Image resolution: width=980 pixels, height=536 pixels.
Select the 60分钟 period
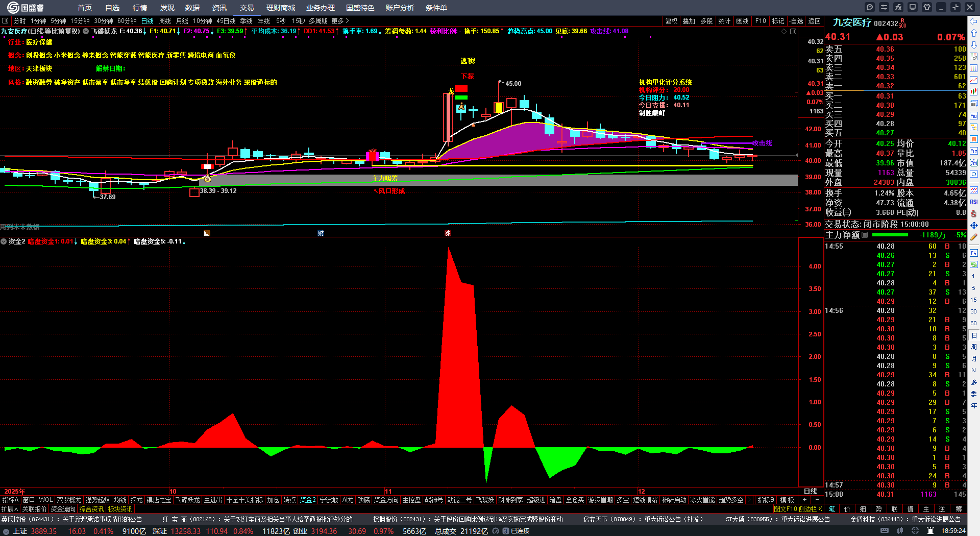coord(127,21)
